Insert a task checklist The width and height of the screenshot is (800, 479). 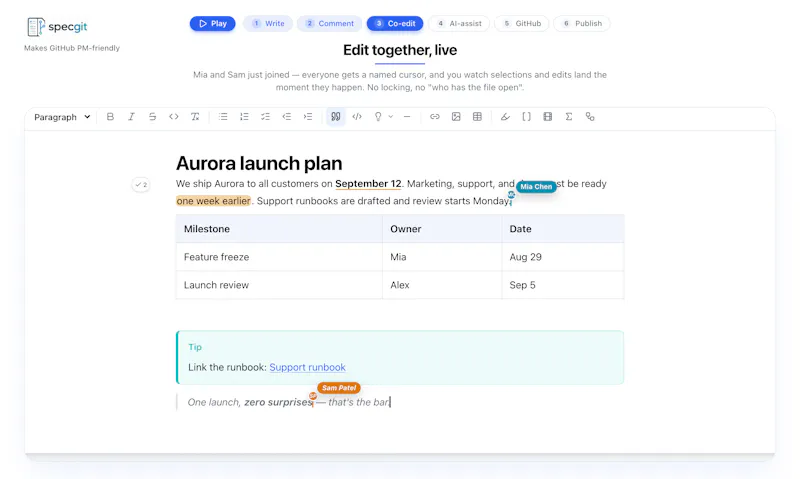[x=265, y=117]
